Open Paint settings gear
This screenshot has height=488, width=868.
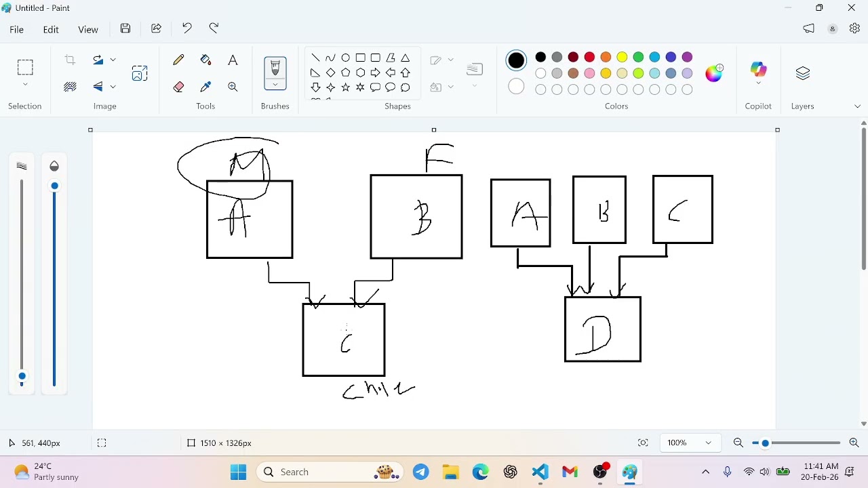click(x=854, y=28)
